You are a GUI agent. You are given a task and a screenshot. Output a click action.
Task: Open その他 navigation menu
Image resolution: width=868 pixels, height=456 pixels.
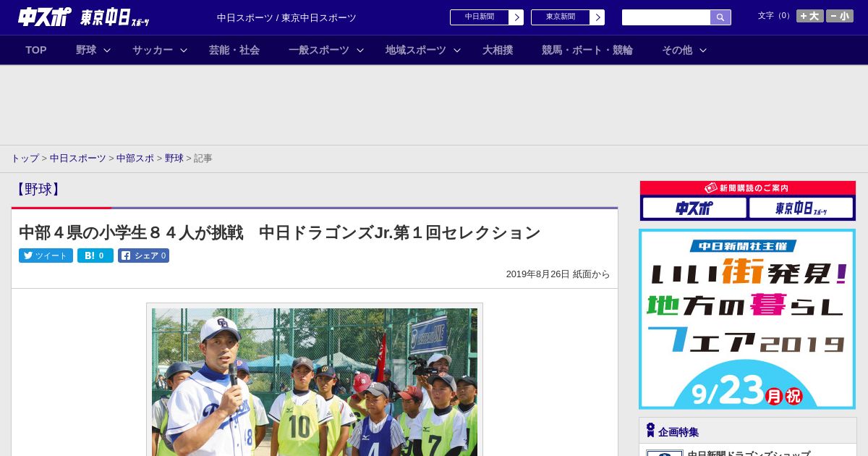click(677, 50)
